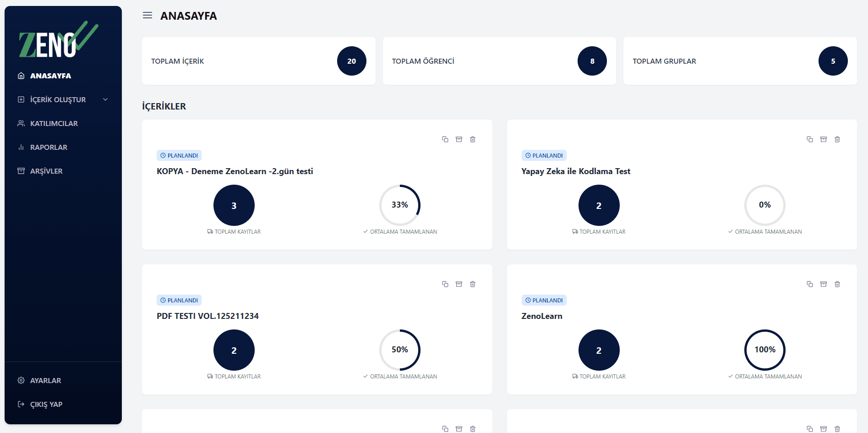Delete the Yapay Zeka ile Kodlama Test
The height and width of the screenshot is (433, 868).
click(x=837, y=139)
